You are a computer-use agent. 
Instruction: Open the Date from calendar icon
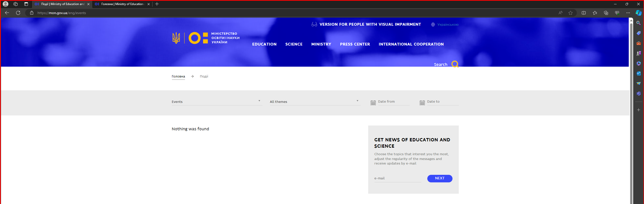coord(373,103)
